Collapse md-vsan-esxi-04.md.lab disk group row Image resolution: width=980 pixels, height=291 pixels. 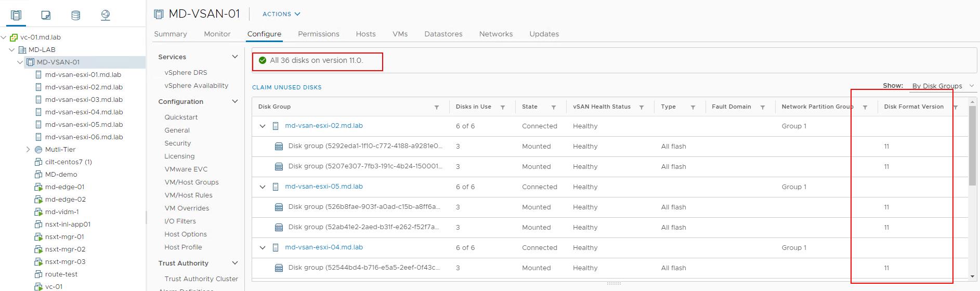click(x=263, y=248)
